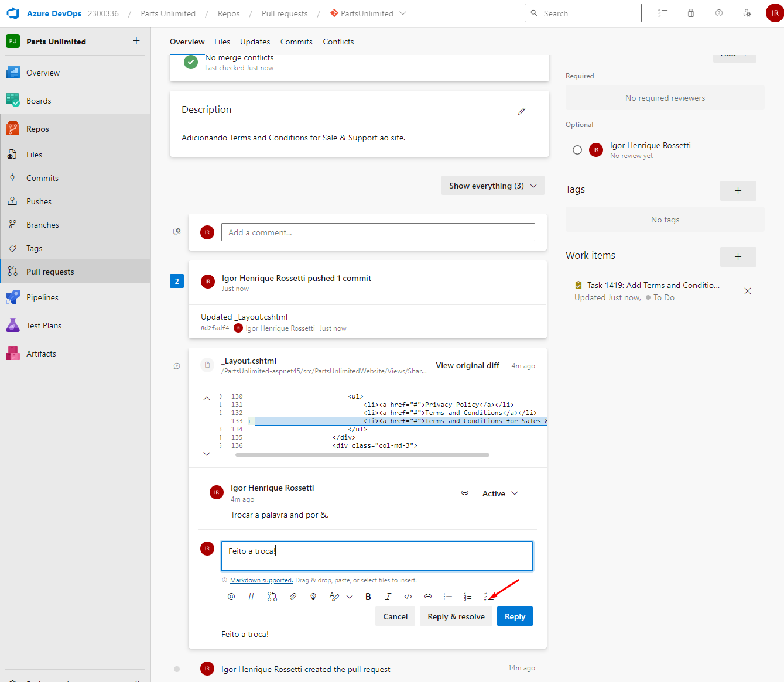Switch to the Conflicts tab

(x=338, y=42)
